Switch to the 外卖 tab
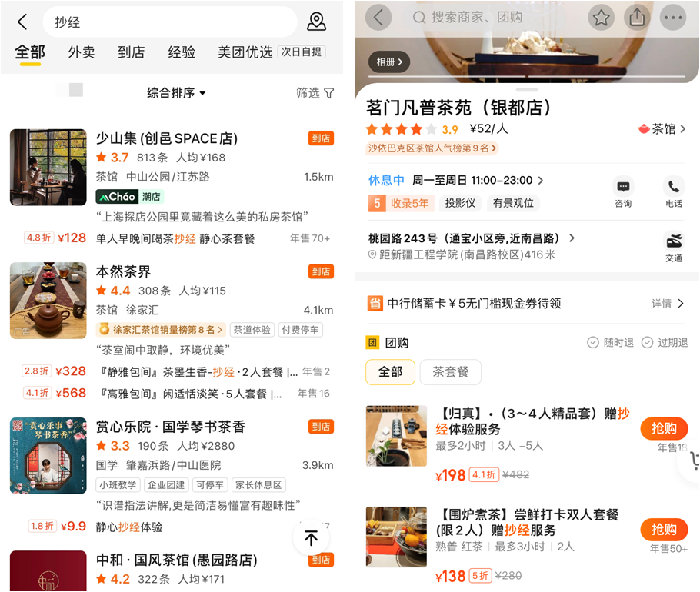 click(x=82, y=52)
